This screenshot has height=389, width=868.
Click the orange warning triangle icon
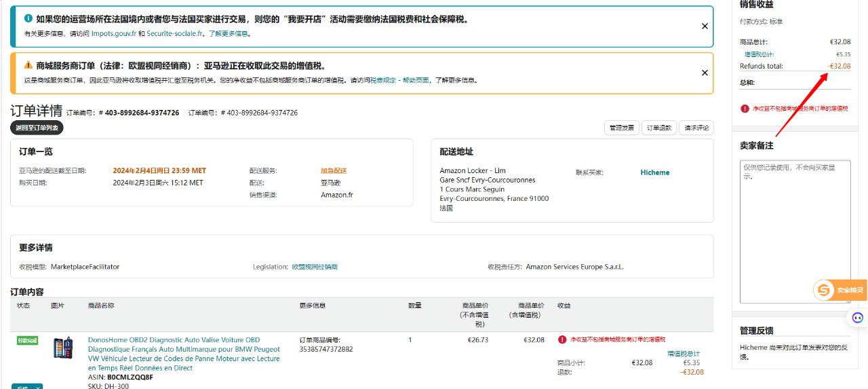click(x=28, y=66)
